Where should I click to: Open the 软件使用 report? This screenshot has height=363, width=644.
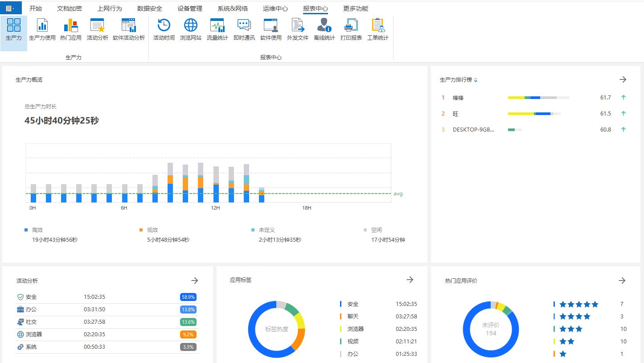pos(271,30)
